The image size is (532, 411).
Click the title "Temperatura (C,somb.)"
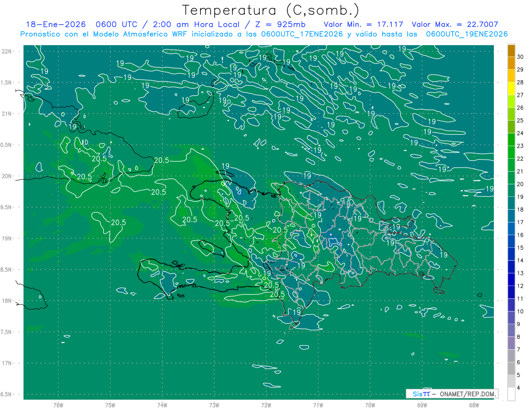tap(271, 10)
